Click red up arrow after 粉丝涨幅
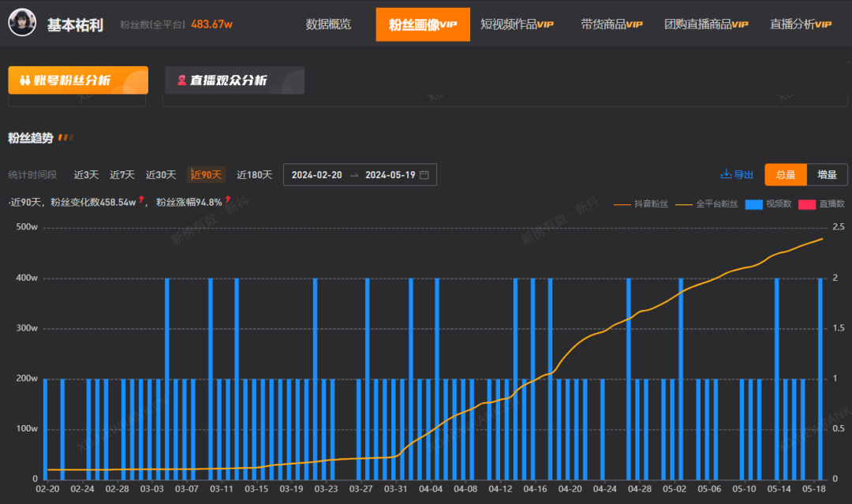Viewport: 852px width, 504px height. (x=228, y=200)
